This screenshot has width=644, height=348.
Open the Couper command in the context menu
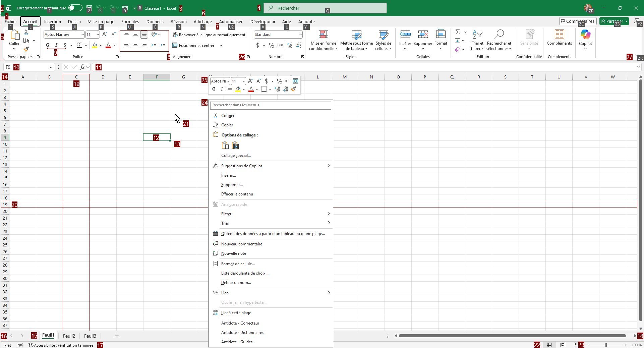coord(228,115)
